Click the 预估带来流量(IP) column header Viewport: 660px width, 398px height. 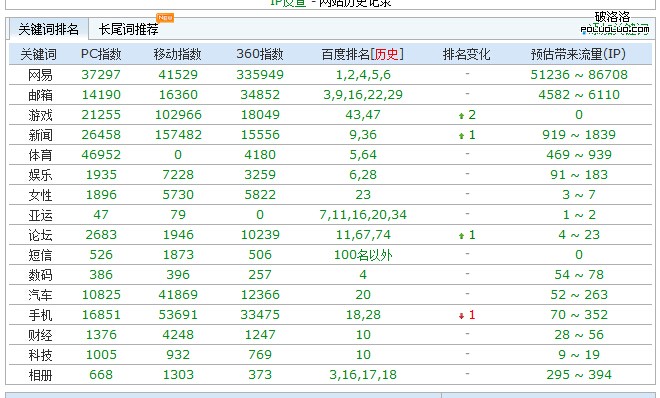578,54
